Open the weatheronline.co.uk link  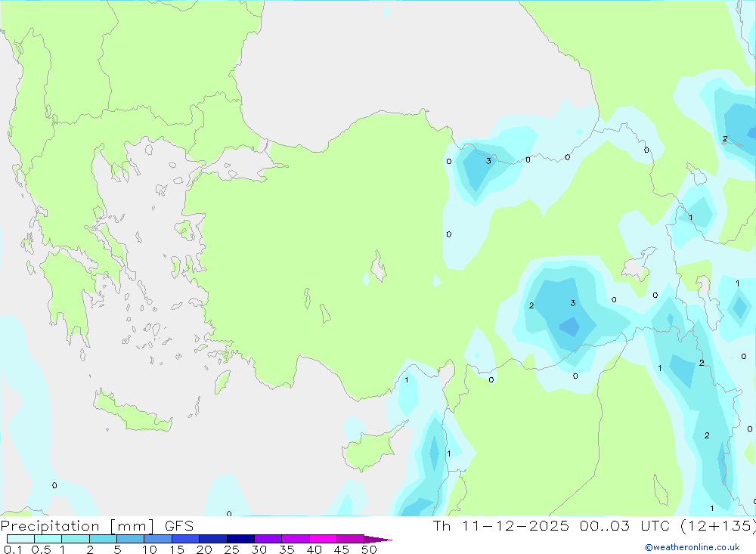point(692,547)
